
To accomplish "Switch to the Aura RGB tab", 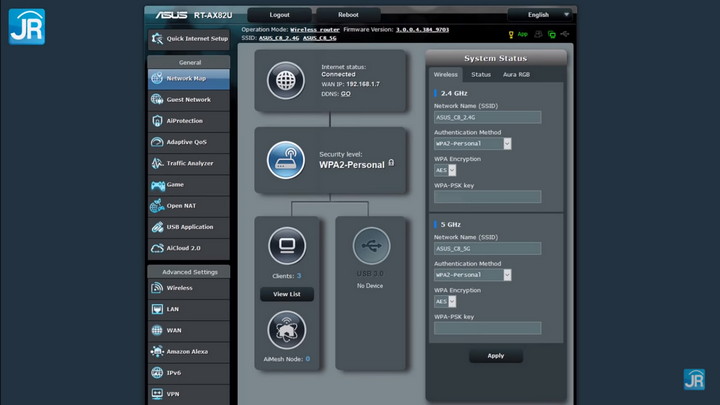I will (516, 74).
